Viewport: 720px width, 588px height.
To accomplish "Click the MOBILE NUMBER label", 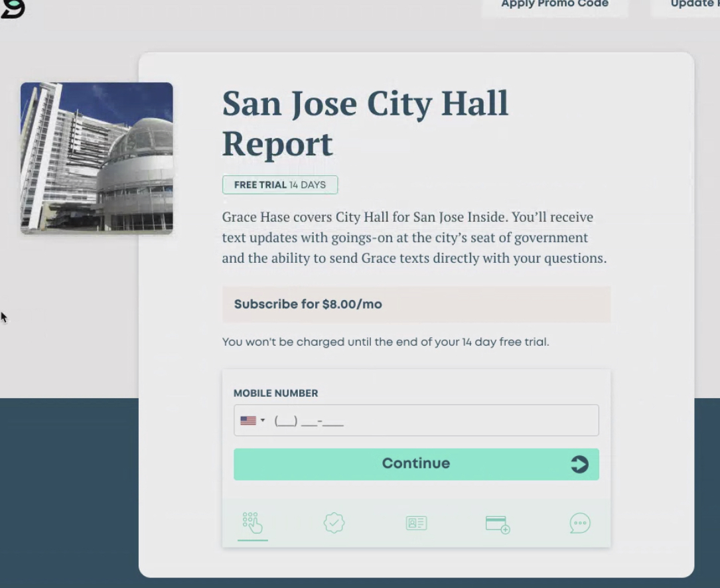I will [x=275, y=394].
